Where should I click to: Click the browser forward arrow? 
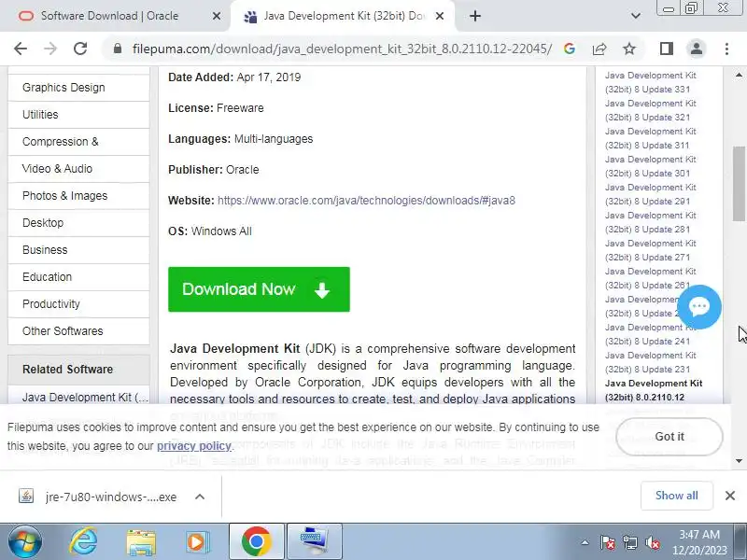tap(50, 49)
